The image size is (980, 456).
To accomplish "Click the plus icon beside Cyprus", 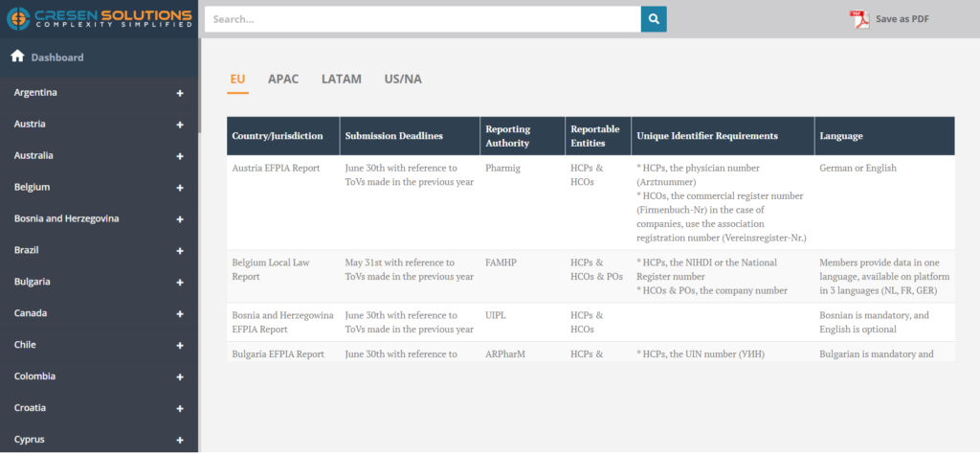I will click(x=180, y=441).
